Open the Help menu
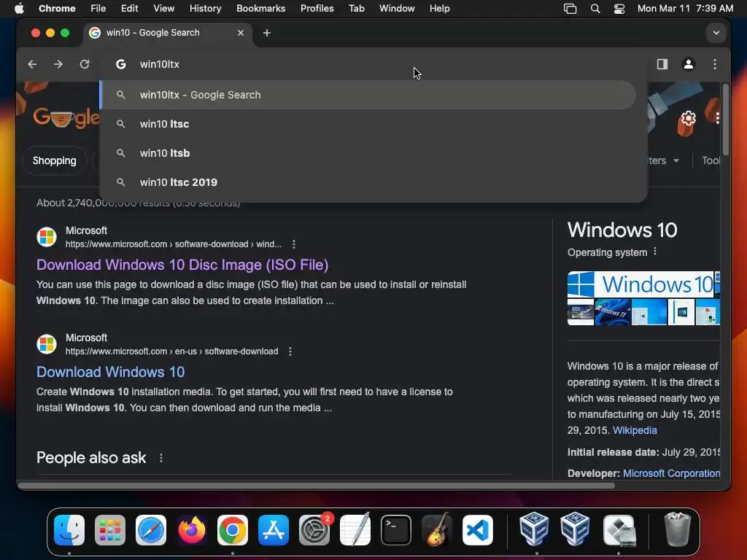This screenshot has width=747, height=560. [439, 9]
